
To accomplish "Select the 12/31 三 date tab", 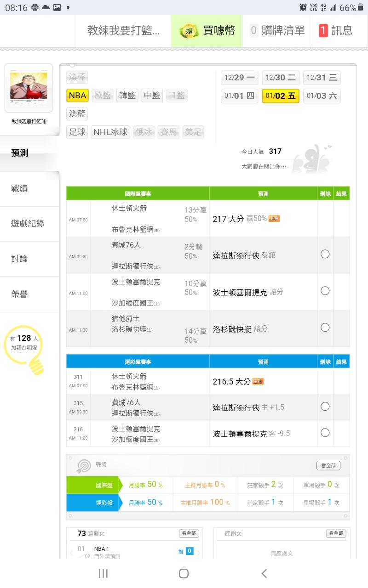I will [322, 78].
